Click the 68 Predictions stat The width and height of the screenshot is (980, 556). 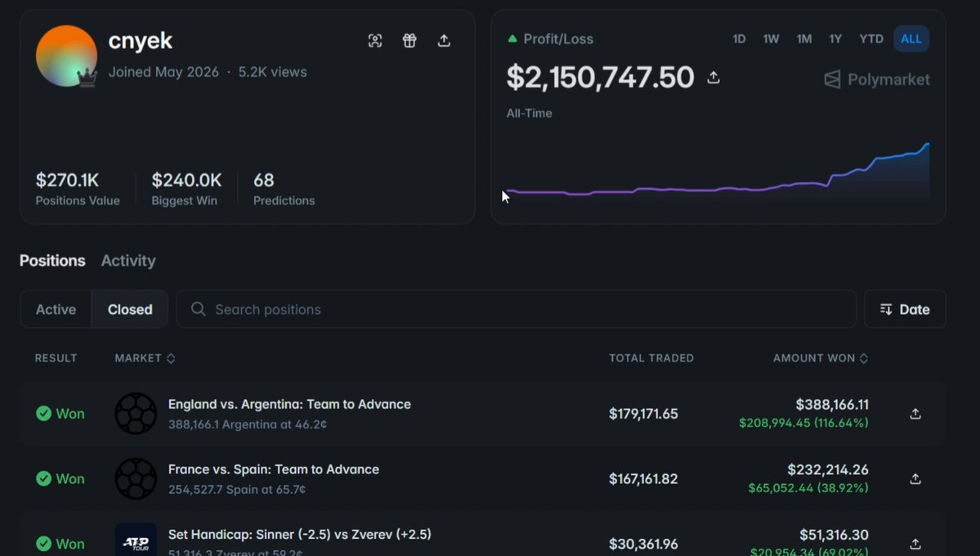coord(284,189)
